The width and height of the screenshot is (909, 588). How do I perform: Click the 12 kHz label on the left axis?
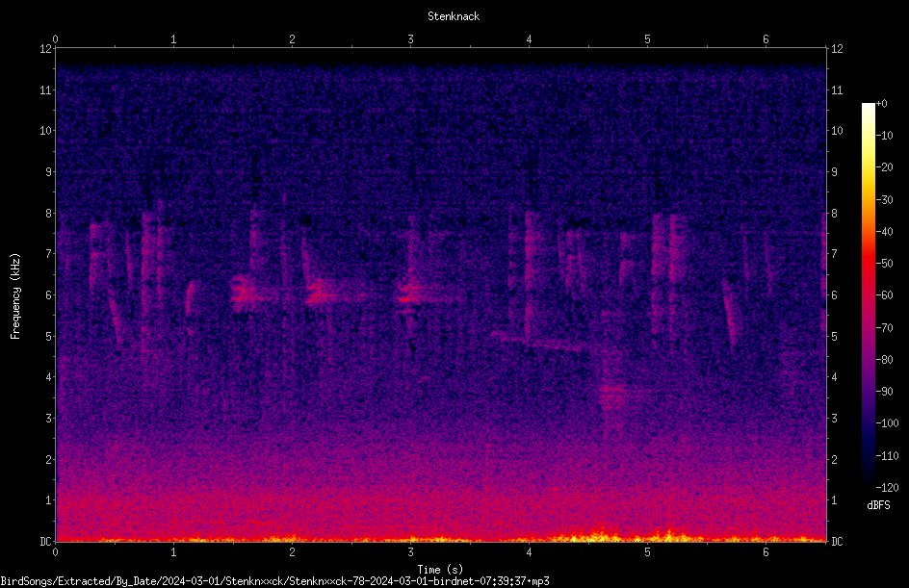tap(46, 49)
